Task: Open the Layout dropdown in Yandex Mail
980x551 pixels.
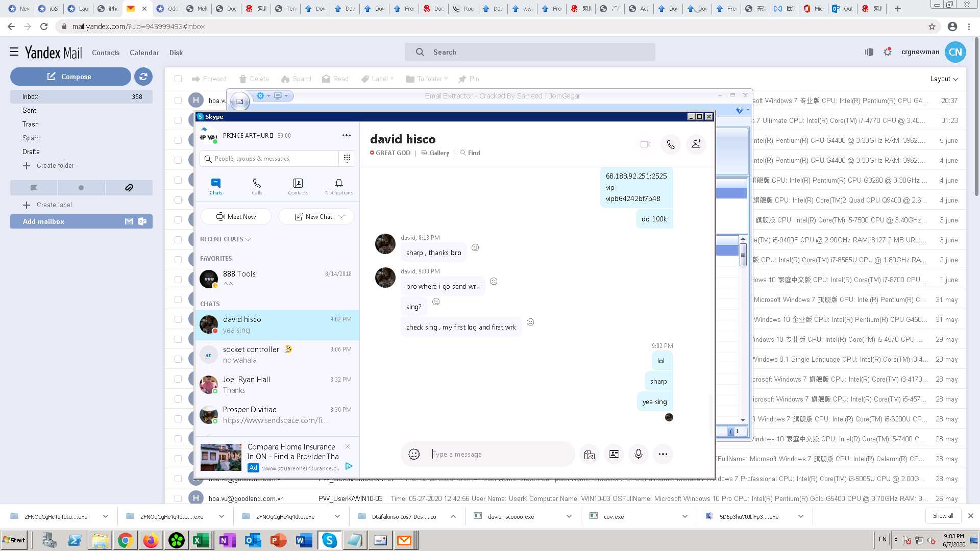Action: pos(943,79)
